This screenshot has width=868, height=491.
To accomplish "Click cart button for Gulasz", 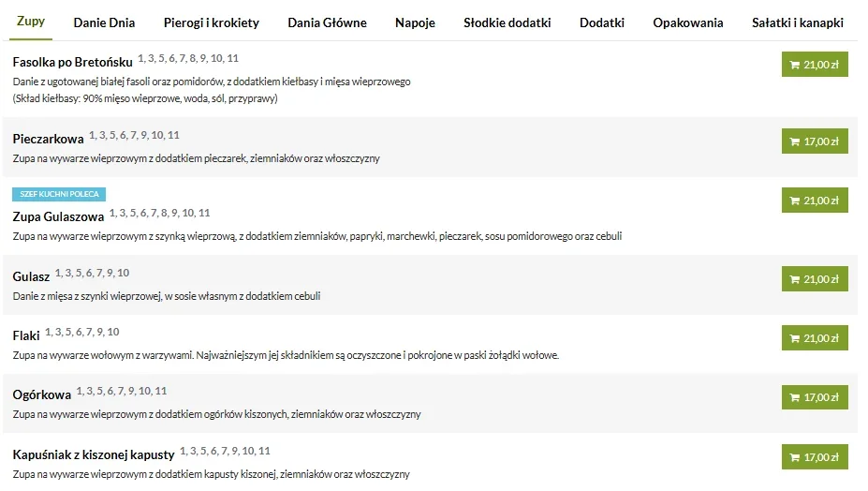I will tap(814, 279).
